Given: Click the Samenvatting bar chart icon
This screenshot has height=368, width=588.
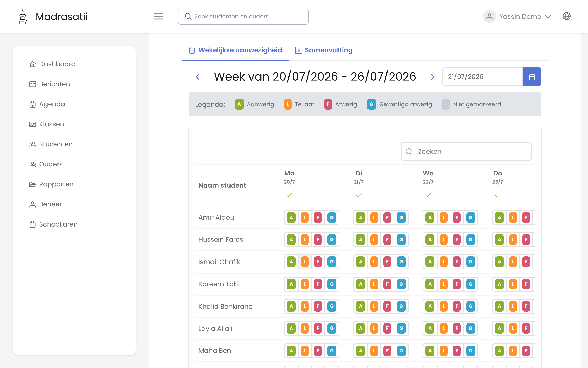Looking at the screenshot, I should pos(298,50).
